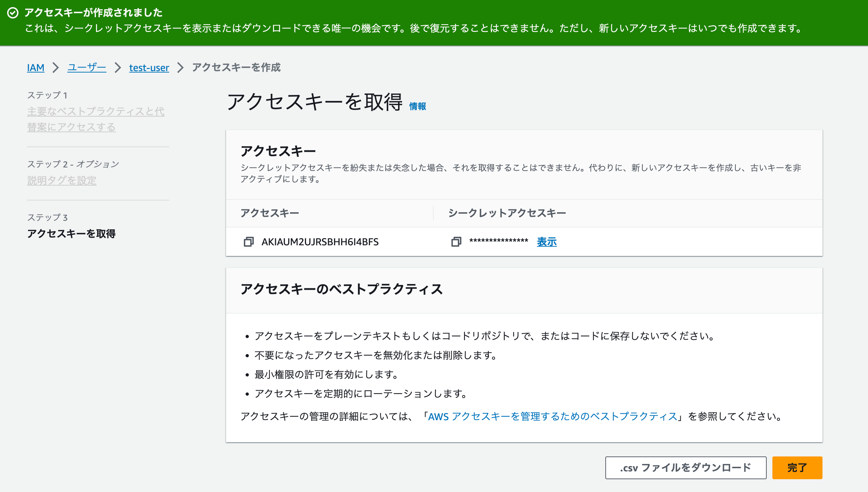This screenshot has height=492, width=868.
Task: Show the secret access key via 表示
Action: (547, 242)
